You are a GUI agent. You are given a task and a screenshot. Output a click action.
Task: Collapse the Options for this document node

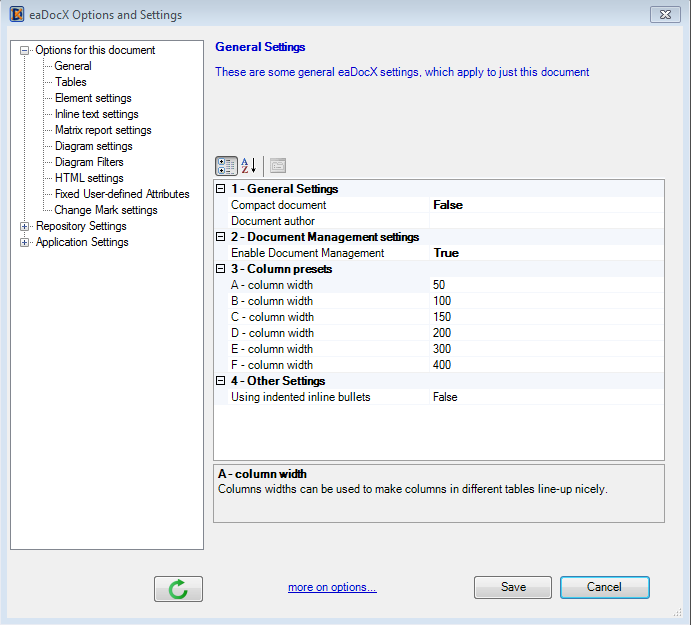(x=25, y=50)
